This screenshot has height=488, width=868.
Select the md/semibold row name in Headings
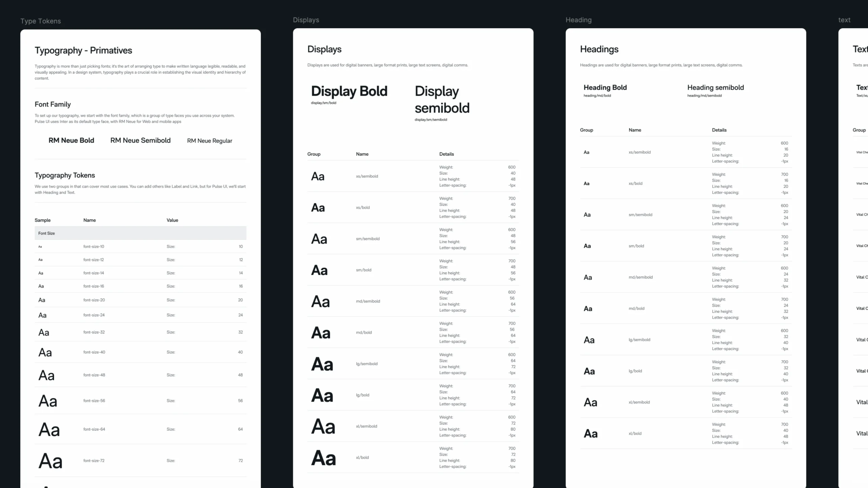(x=640, y=277)
